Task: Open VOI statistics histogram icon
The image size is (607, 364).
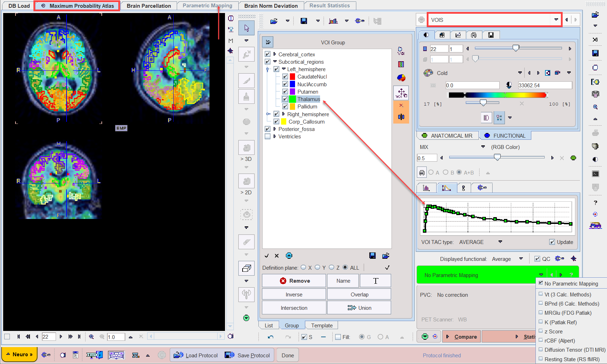Action: 333,21
